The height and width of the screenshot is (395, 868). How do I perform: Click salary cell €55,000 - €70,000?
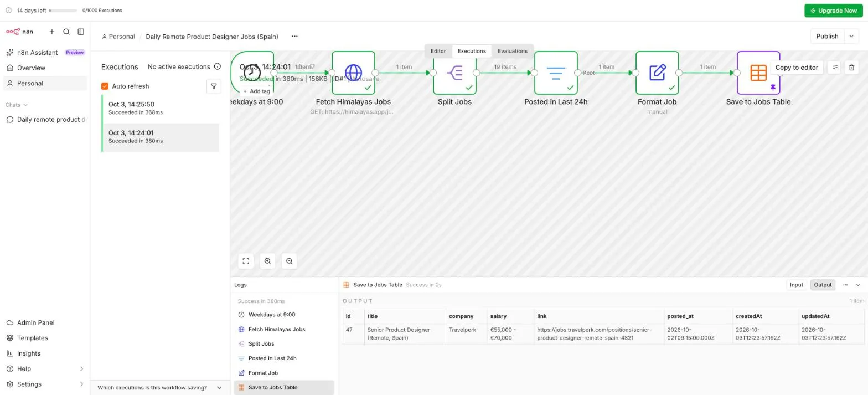point(511,334)
